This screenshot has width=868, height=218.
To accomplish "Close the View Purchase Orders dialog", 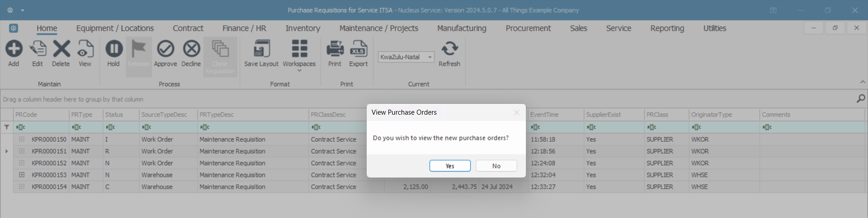I will tap(517, 112).
